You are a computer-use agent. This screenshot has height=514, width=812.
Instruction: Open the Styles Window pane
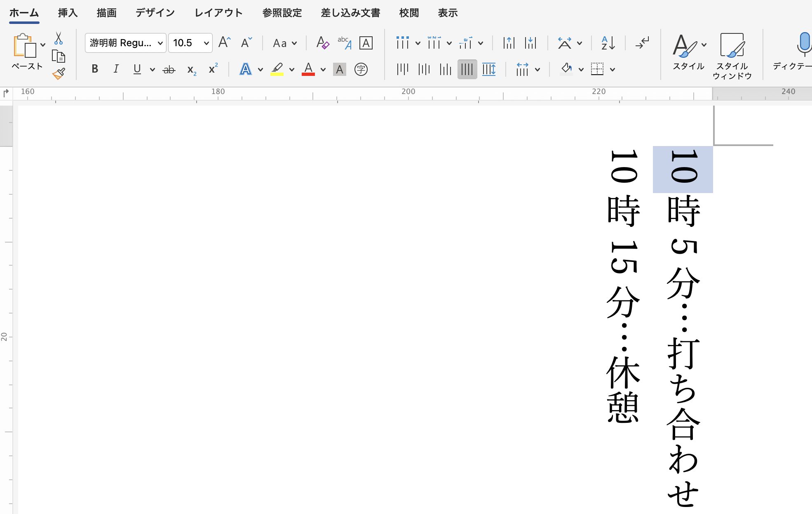click(732, 57)
